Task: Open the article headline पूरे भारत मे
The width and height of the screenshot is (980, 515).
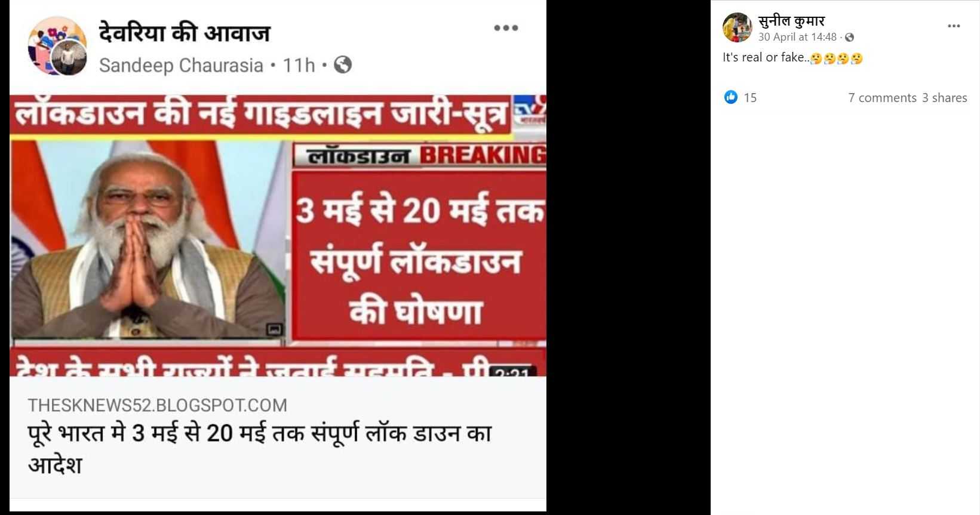Action: click(260, 449)
